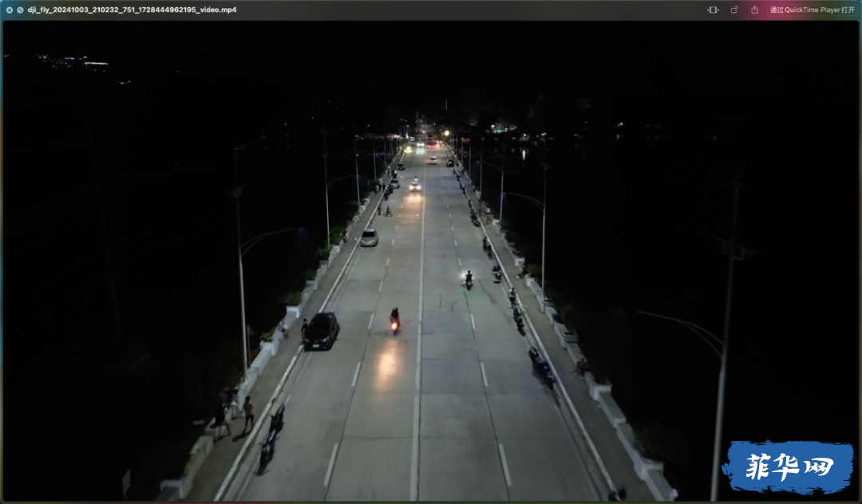Screen dimensions: 862x504
Task: Click the dji_fly video filename title
Action: 132,10
